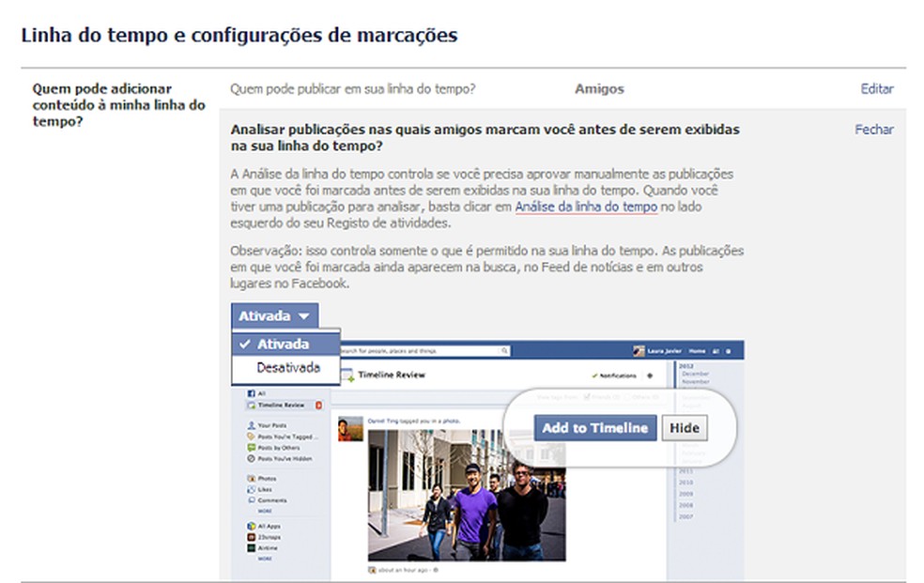
Task: Select the 23snaps app icon
Action: tap(254, 538)
